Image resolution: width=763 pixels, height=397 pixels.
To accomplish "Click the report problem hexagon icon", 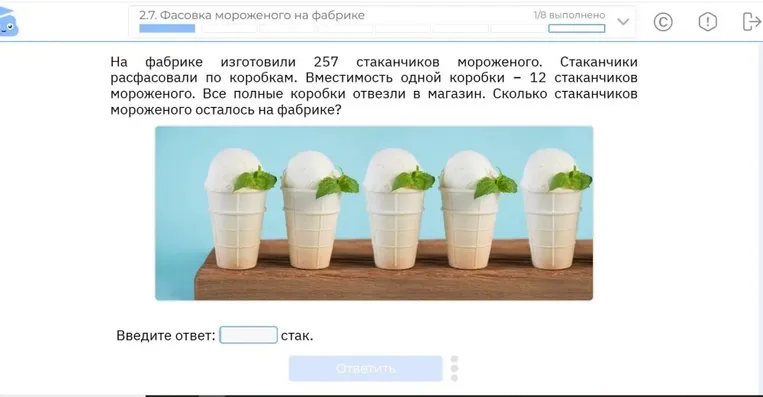I will click(x=708, y=22).
